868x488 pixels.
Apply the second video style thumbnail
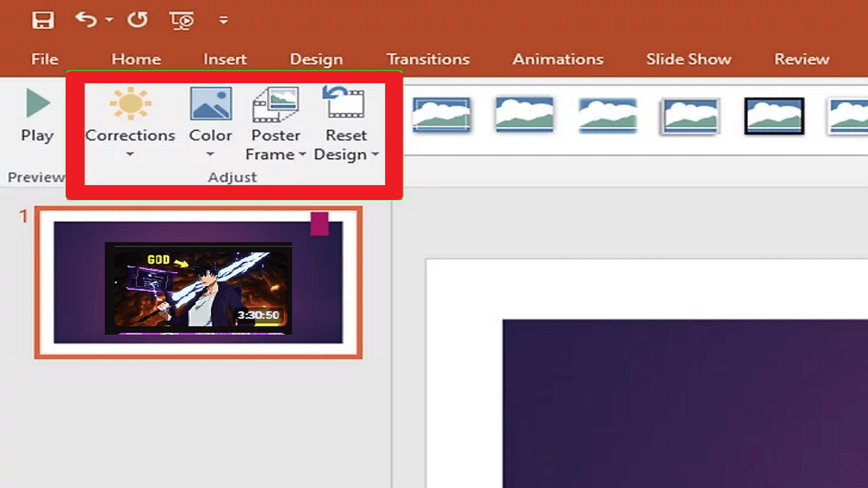point(524,115)
